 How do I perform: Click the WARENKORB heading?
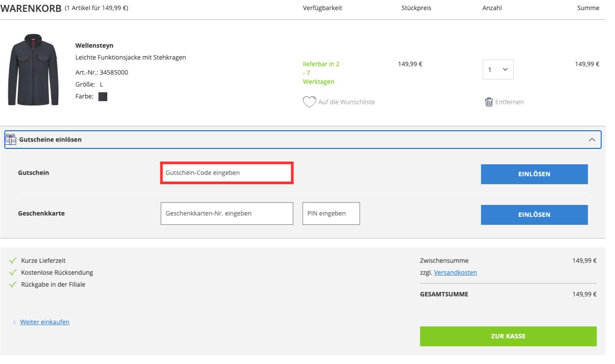[x=31, y=8]
